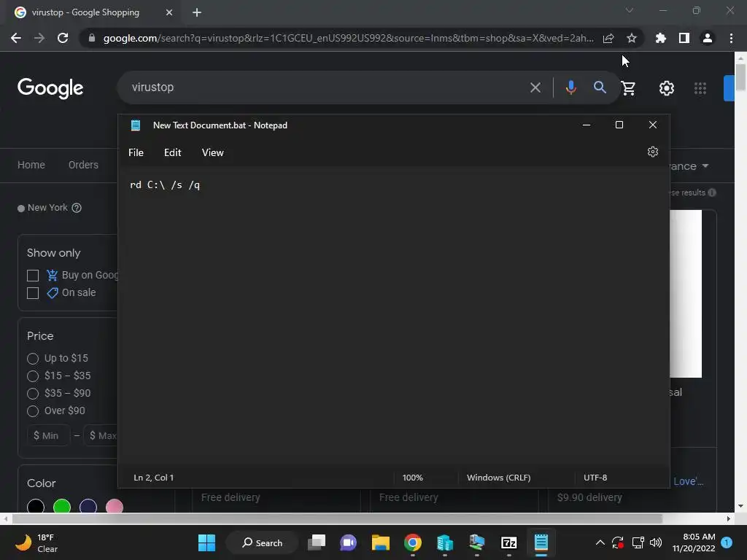Image resolution: width=747 pixels, height=560 pixels.
Task: Open Chrome extensions puzzle icon
Action: (660, 38)
